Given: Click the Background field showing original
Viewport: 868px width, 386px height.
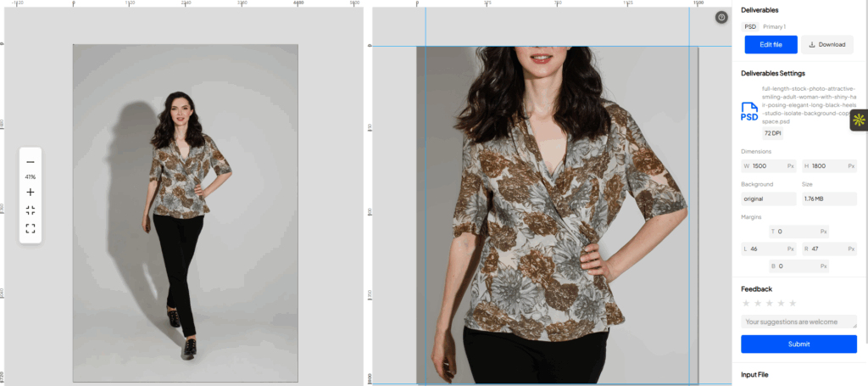Looking at the screenshot, I should [768, 199].
